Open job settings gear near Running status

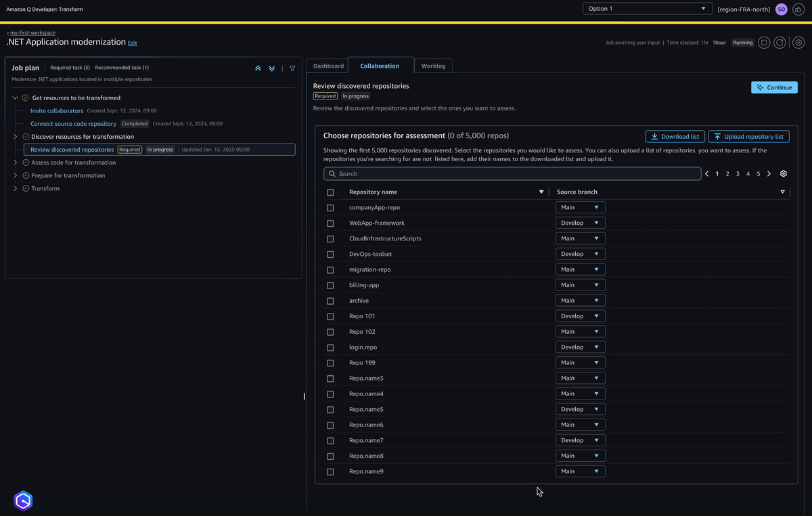pyautogui.click(x=798, y=43)
